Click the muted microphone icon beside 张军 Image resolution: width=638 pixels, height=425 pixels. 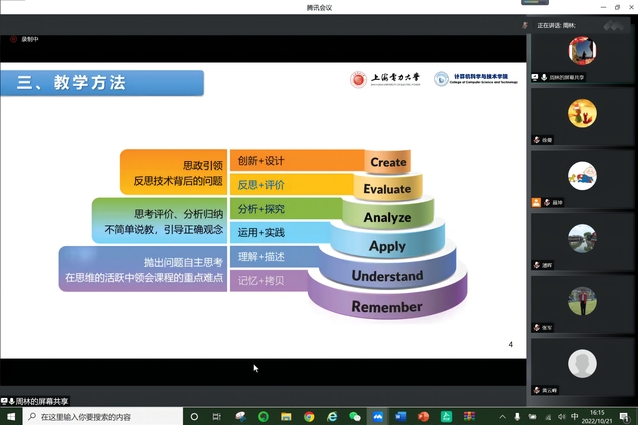click(537, 325)
